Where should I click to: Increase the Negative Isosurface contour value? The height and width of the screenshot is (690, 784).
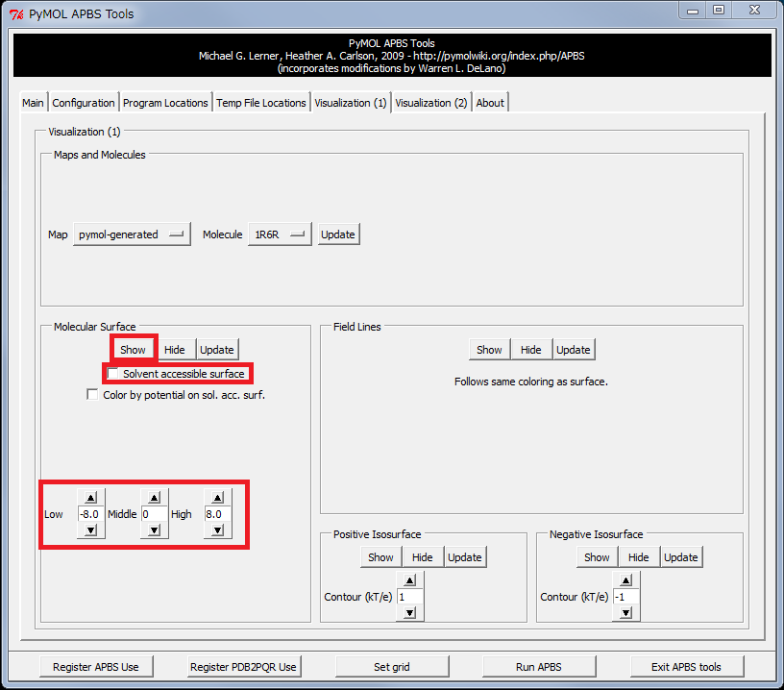626,580
